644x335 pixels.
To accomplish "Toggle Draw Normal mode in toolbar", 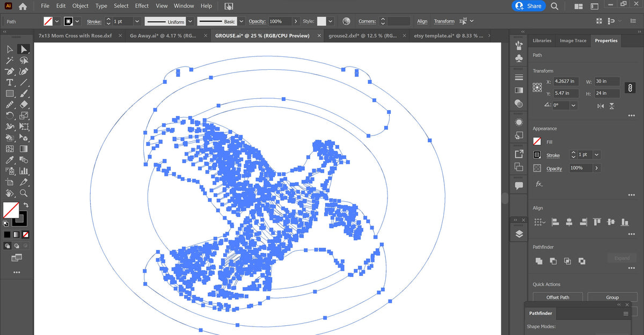I will 8,245.
